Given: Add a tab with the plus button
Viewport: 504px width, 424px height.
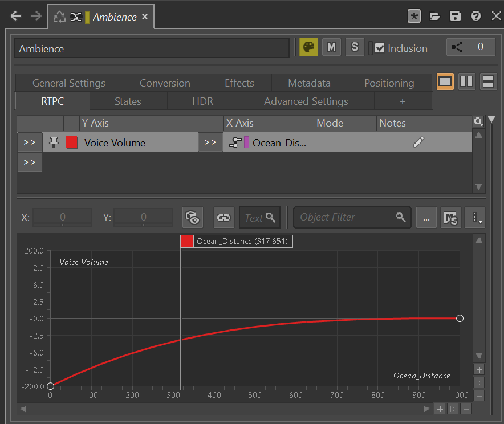Looking at the screenshot, I should coord(403,101).
